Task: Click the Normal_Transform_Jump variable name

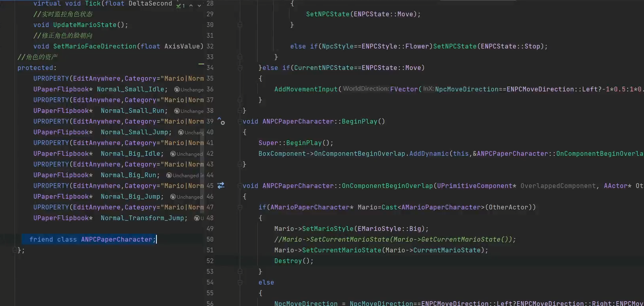Action: click(142, 218)
